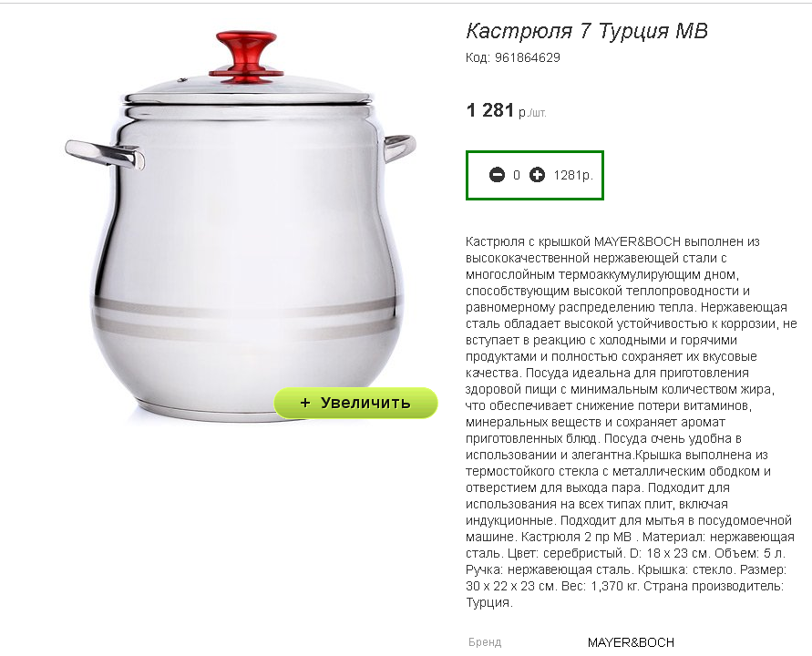Click the green-bordered quantity box

(x=534, y=175)
